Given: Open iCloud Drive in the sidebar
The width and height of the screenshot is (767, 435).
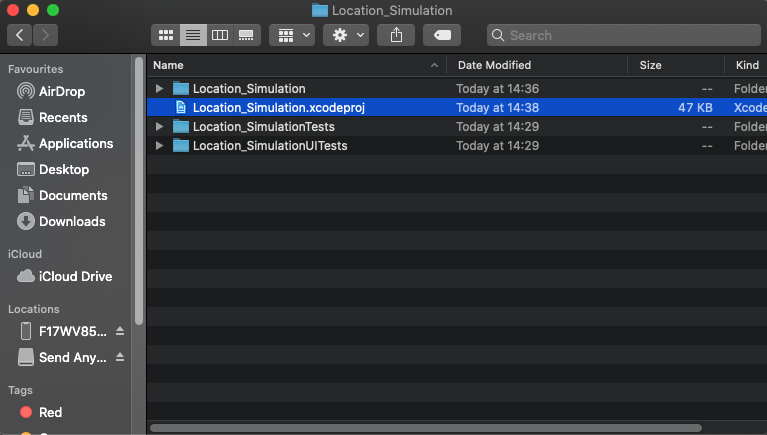Looking at the screenshot, I should click(x=75, y=276).
